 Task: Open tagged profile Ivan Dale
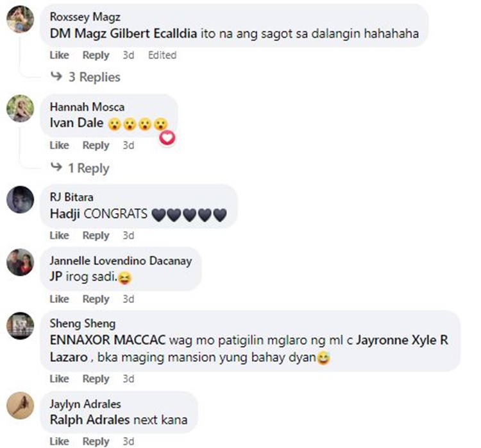tap(76, 123)
